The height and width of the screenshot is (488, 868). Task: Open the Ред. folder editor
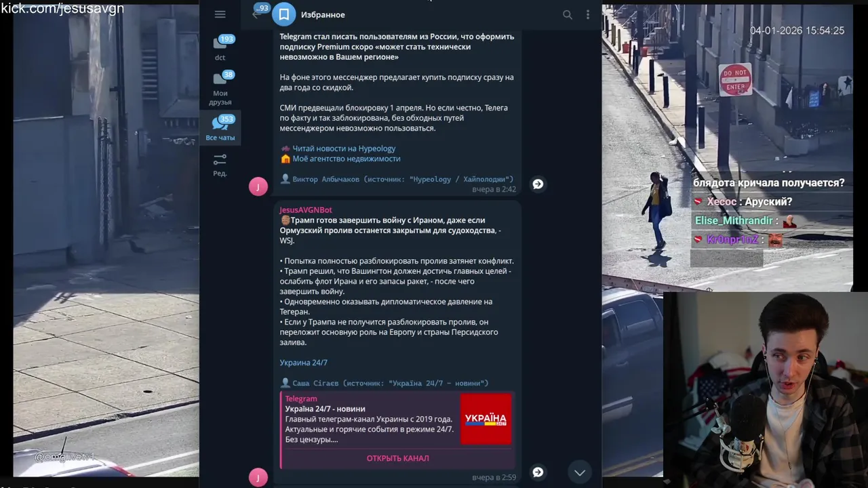pos(220,165)
